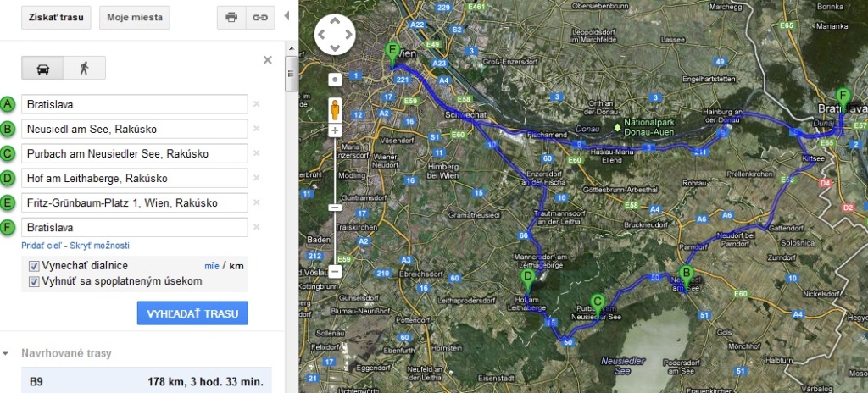Zoom in with the plus button
The width and height of the screenshot is (868, 393).
coord(335,130)
